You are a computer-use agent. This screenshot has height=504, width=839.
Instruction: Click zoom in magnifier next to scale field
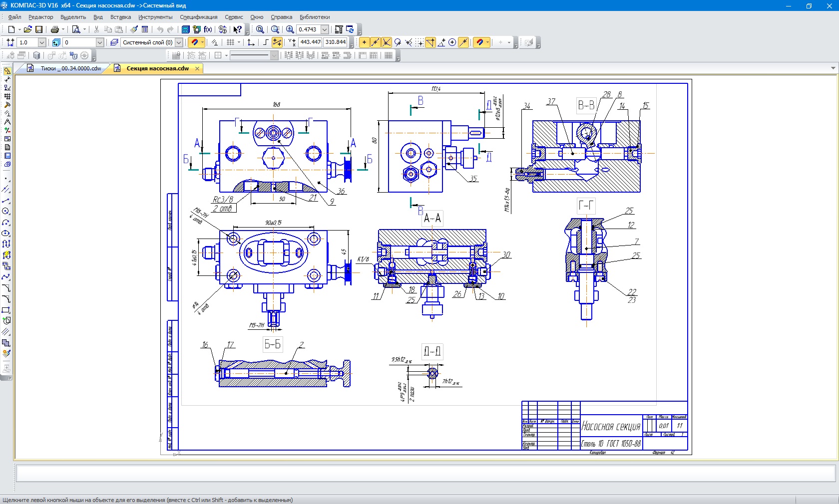tap(290, 29)
